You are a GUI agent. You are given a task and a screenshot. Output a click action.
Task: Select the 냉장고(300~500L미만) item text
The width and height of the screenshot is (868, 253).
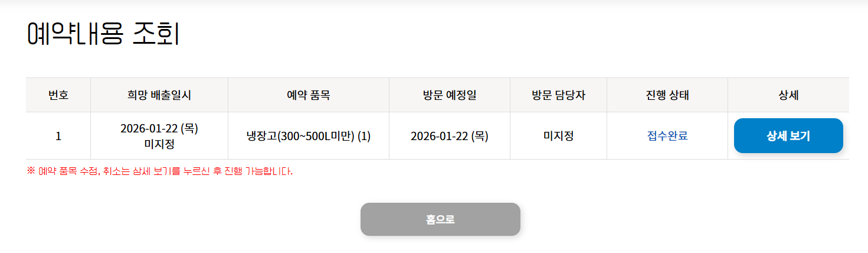coord(300,136)
